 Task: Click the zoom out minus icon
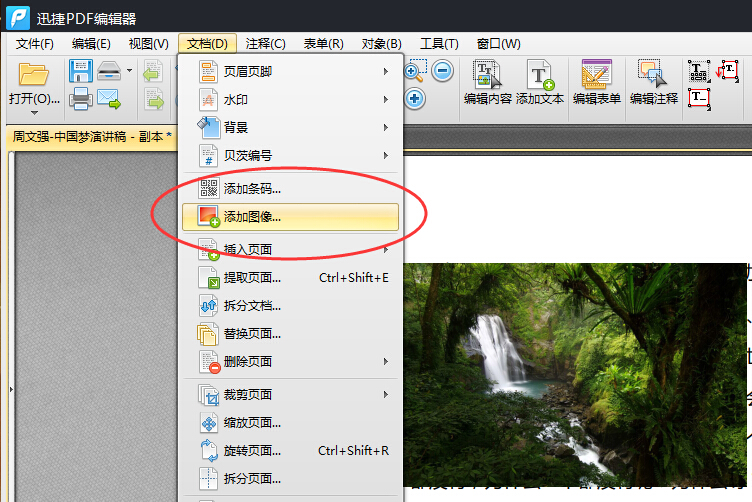(442, 71)
